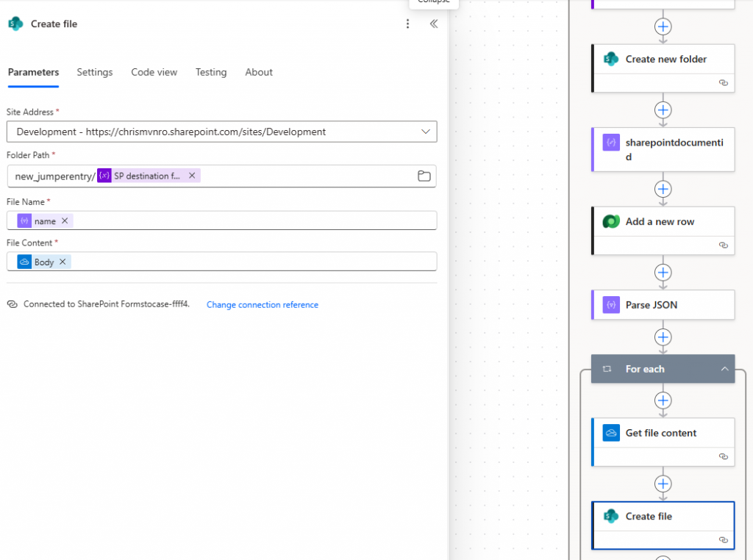Click inside the File Name input field

pos(250,220)
